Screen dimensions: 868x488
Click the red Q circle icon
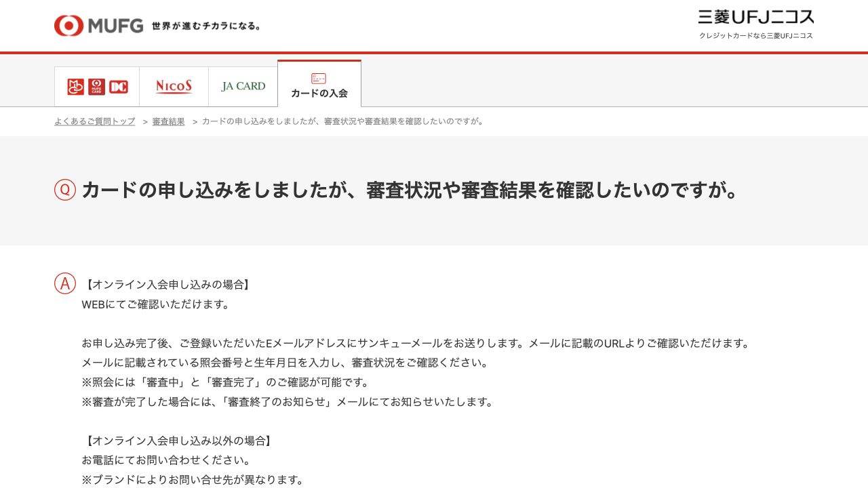tap(65, 190)
